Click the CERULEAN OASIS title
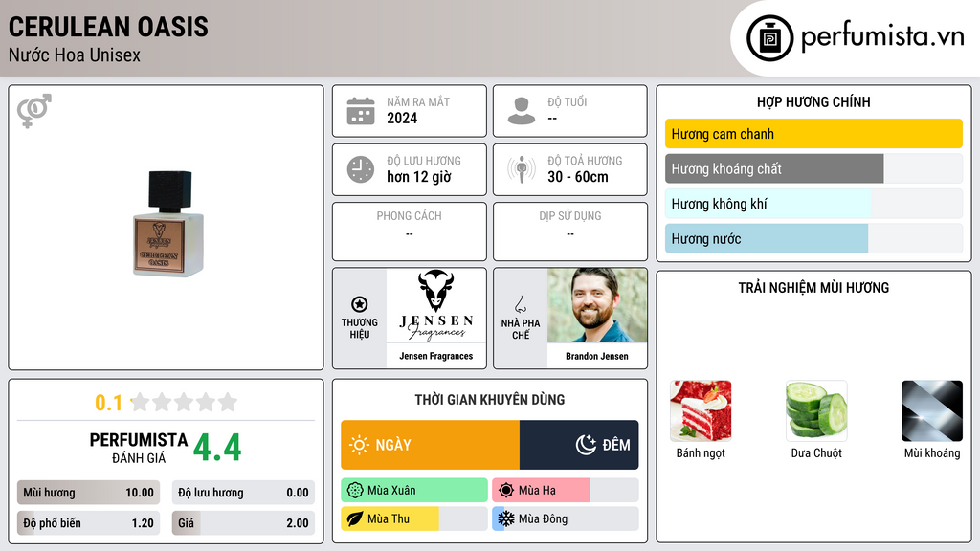Viewport: 980px width, 551px height. 108,27
